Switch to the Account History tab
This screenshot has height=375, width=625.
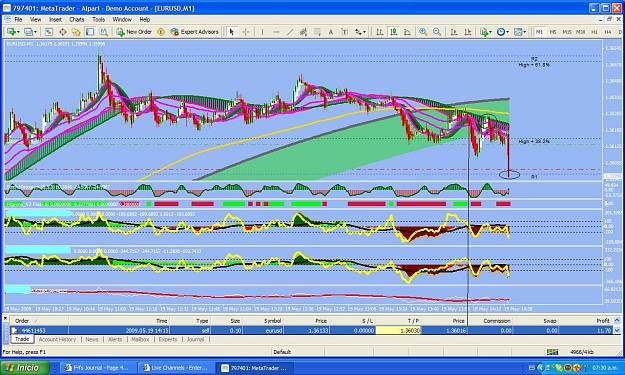pos(57,340)
